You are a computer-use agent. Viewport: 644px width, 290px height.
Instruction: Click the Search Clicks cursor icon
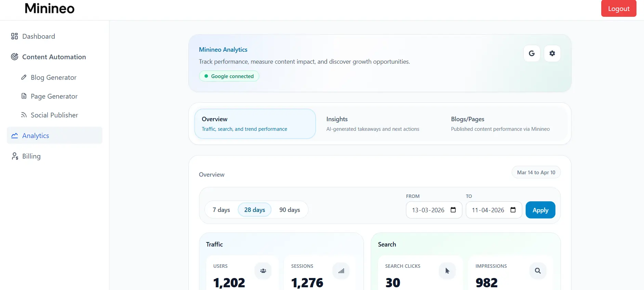(x=447, y=271)
